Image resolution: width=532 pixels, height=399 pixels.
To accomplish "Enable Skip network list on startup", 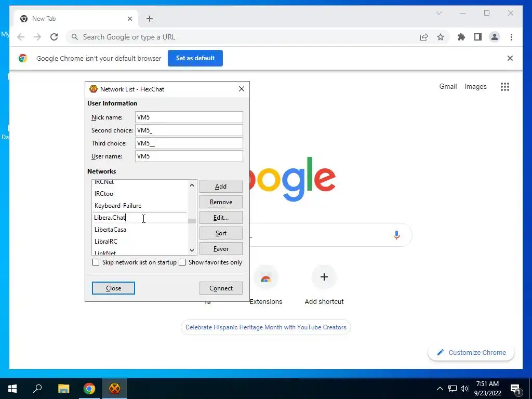I will [x=96, y=262].
